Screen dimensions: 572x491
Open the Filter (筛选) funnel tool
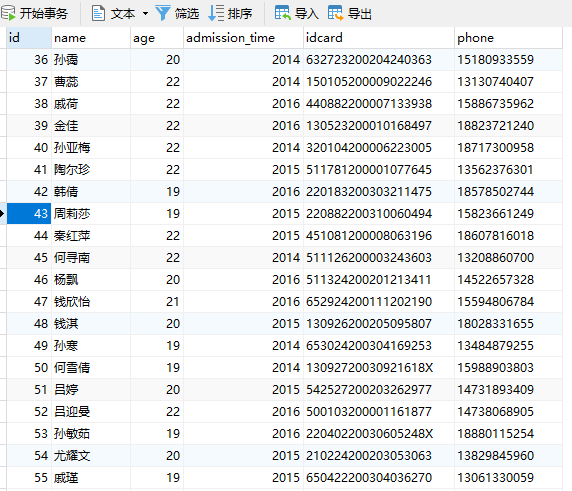(162, 13)
